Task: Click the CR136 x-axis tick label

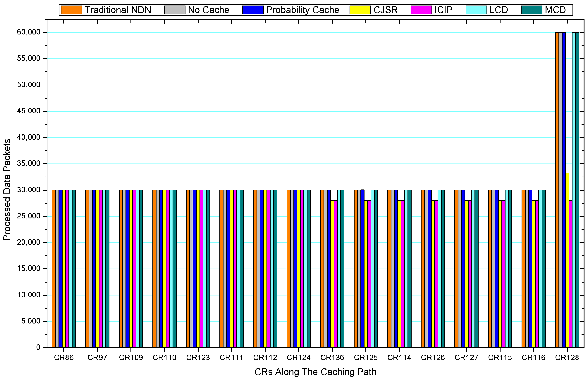Action: coord(332,358)
